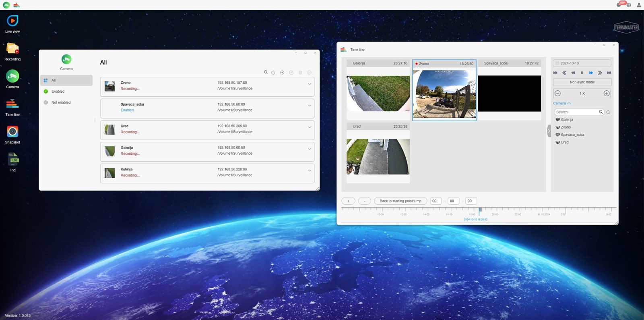Select the Not enabled filter
644x320 pixels.
61,103
